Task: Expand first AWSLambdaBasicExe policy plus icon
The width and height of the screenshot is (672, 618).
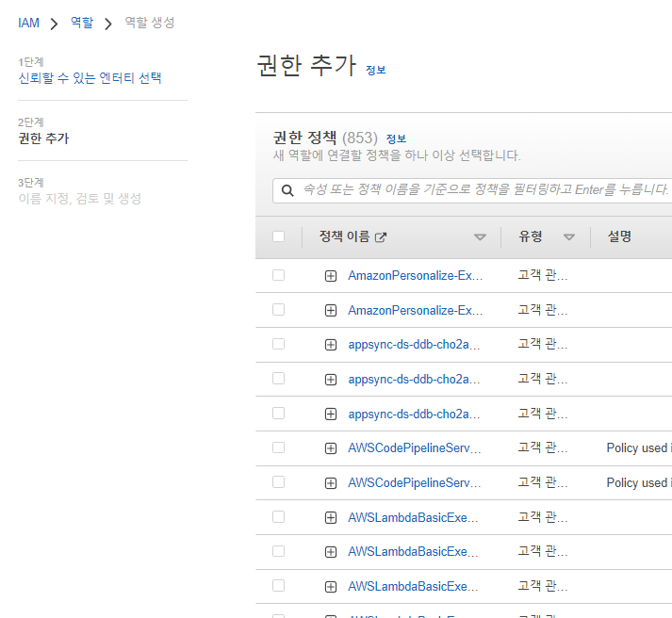Action: [331, 517]
